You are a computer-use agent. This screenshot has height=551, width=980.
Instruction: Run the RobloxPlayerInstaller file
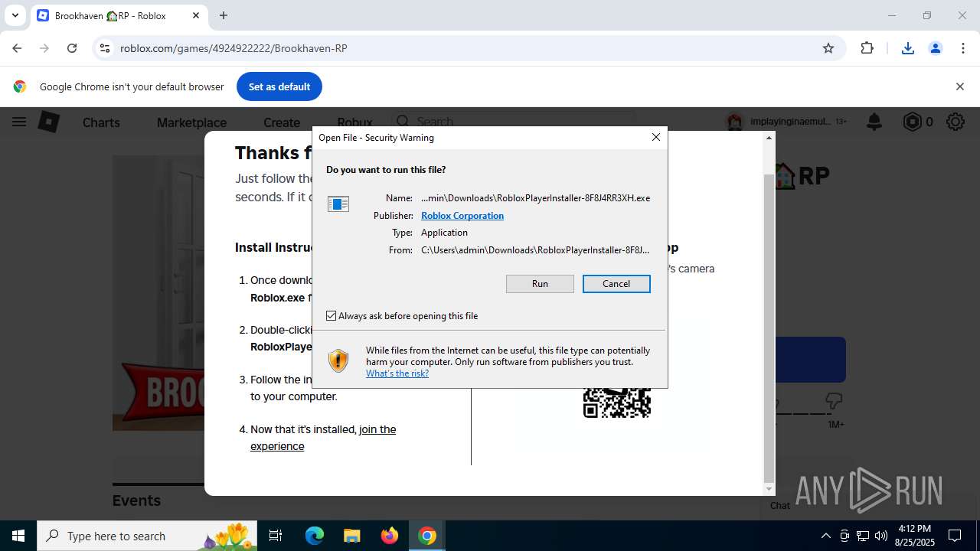pos(540,284)
